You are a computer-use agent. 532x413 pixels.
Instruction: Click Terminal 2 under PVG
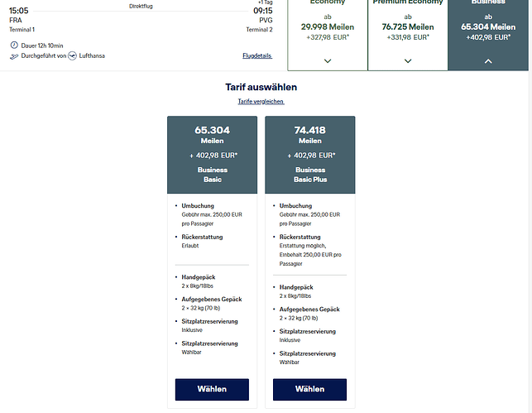pos(259,30)
